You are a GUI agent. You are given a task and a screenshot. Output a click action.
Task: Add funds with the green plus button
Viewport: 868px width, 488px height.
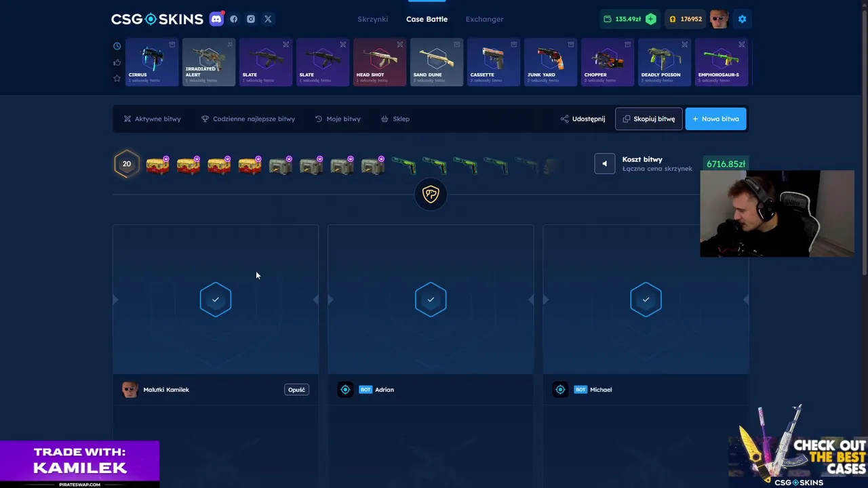(651, 19)
